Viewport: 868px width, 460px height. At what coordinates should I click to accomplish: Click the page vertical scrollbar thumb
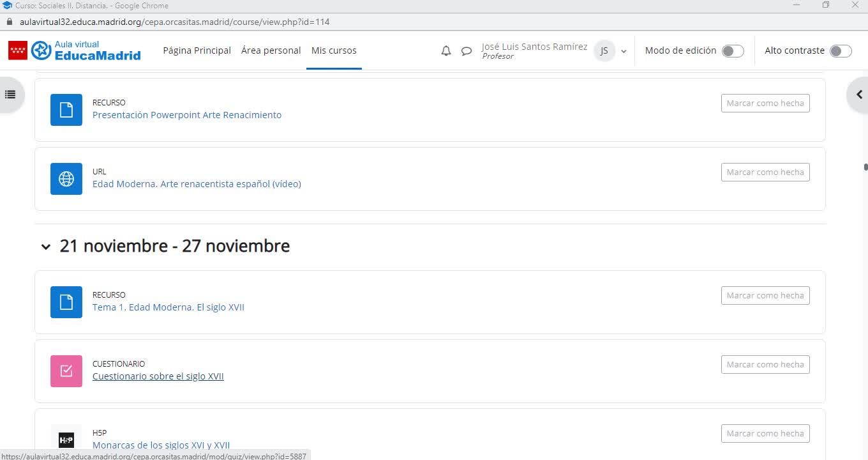coord(865,167)
